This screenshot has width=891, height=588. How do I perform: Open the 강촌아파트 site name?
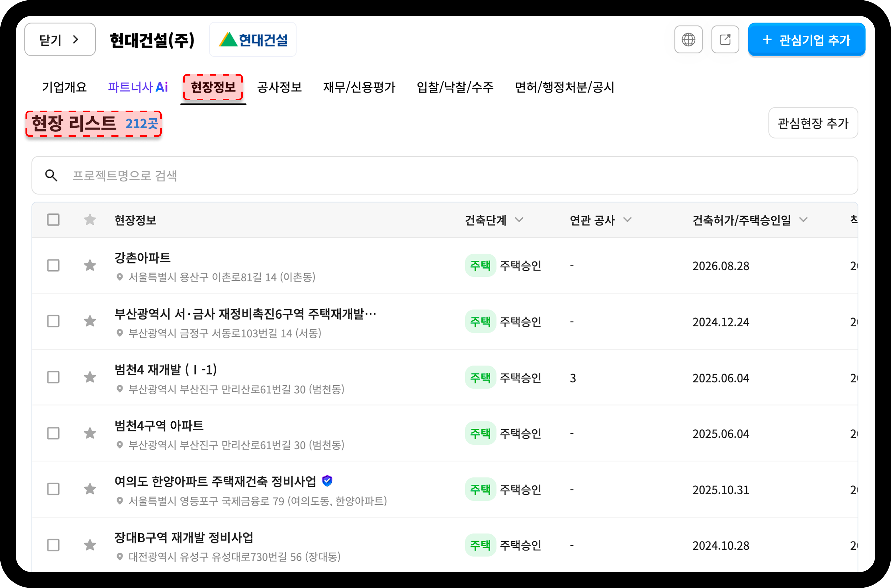(143, 258)
